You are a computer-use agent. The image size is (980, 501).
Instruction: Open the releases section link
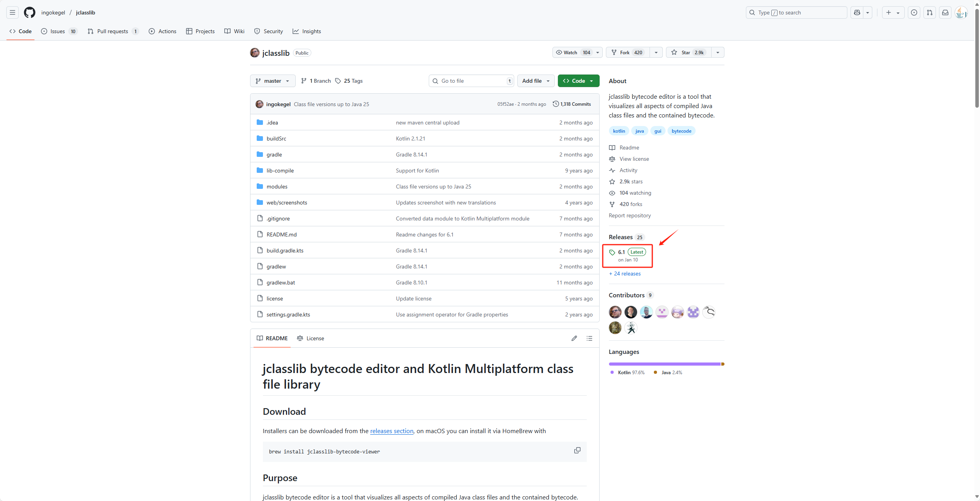tap(392, 431)
